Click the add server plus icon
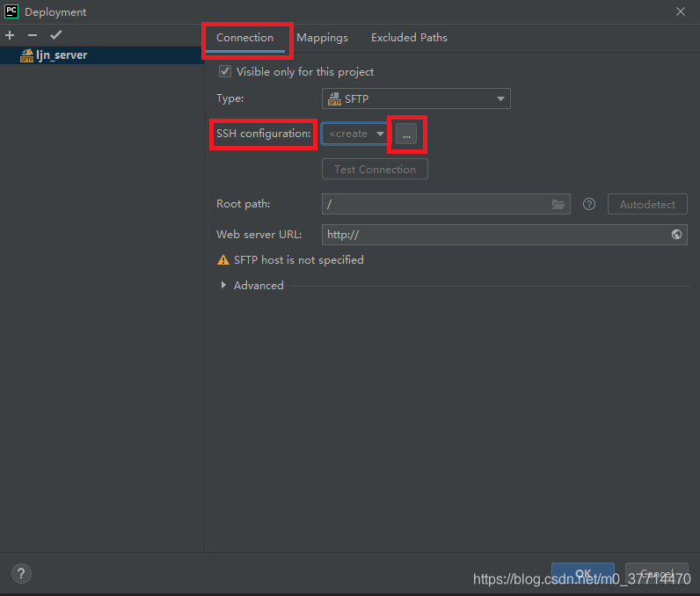Viewport: 700px width, 596px height. point(10,35)
